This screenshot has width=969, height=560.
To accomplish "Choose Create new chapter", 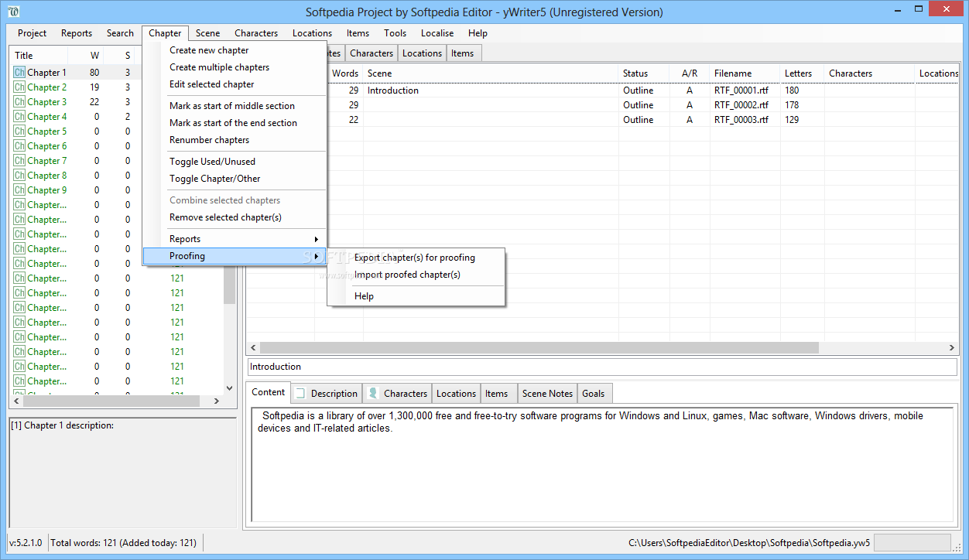I will pos(235,50).
